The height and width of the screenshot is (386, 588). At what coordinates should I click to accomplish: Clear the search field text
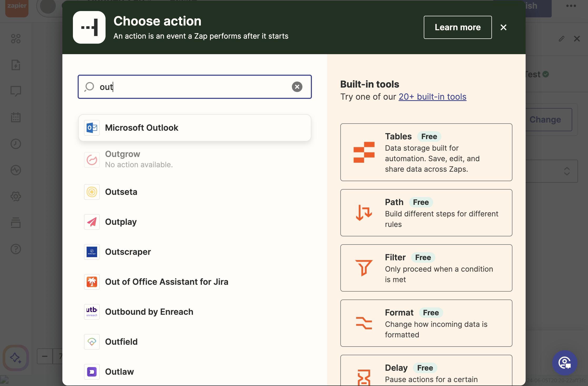coord(297,87)
